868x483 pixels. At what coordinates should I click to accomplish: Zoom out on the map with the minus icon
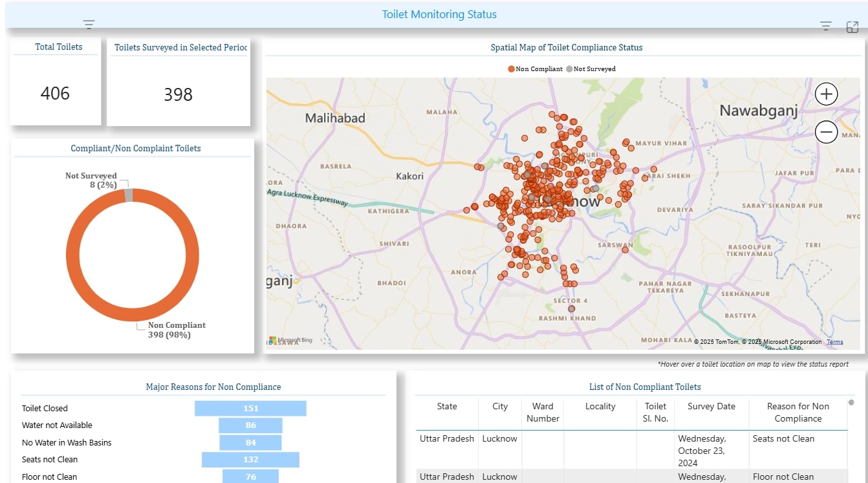click(826, 132)
